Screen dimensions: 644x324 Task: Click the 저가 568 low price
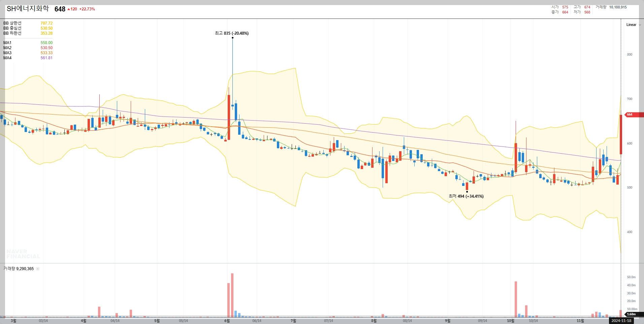pos(582,12)
